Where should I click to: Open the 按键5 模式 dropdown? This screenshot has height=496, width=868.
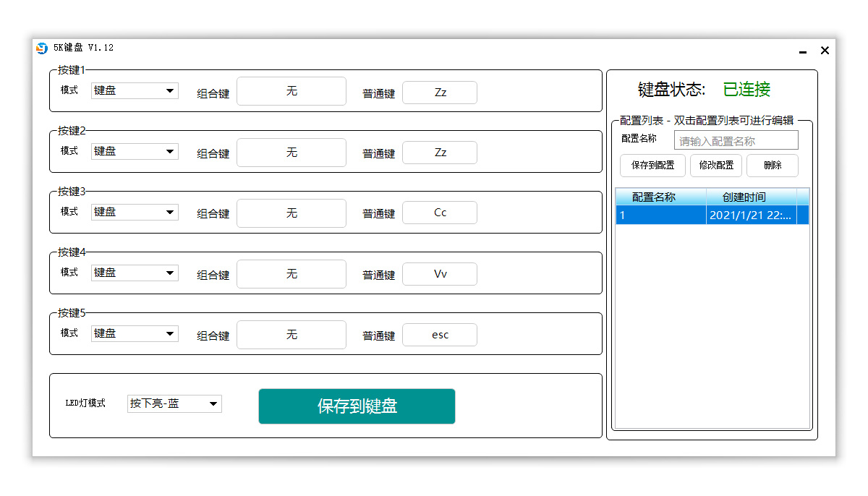(x=134, y=333)
